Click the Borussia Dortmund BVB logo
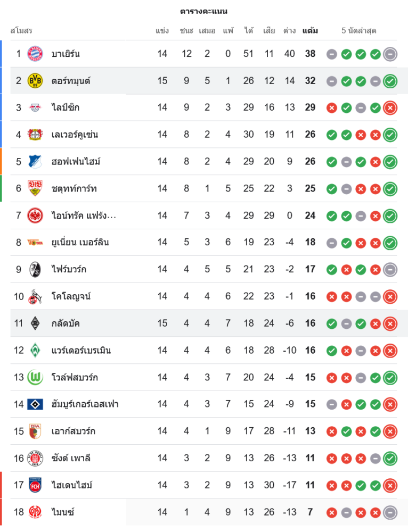The width and height of the screenshot is (408, 532). tap(35, 81)
